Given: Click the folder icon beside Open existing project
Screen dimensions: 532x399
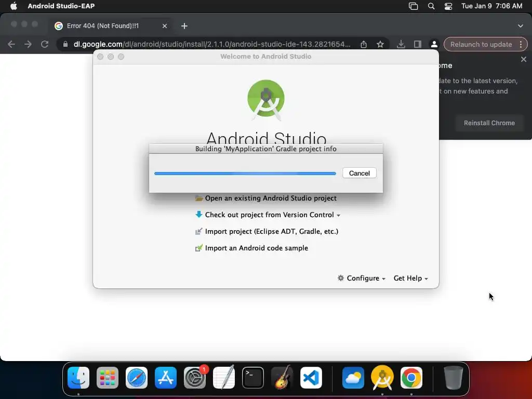Looking at the screenshot, I should pyautogui.click(x=199, y=198).
